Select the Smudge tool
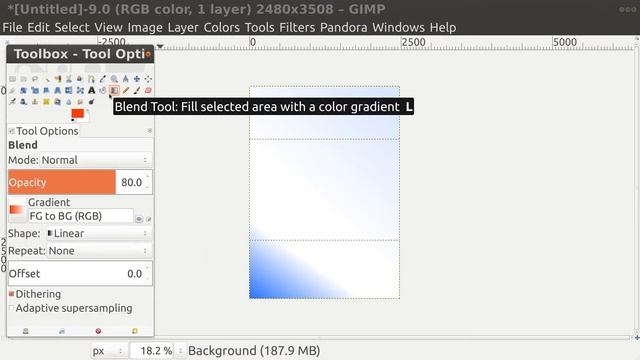The image size is (640, 360). (x=80, y=101)
